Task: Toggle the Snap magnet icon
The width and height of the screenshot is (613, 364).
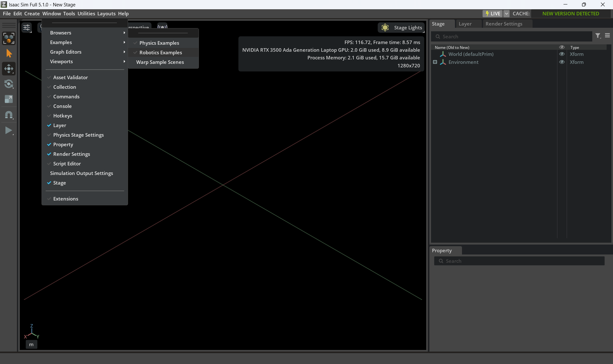Action: click(9, 115)
